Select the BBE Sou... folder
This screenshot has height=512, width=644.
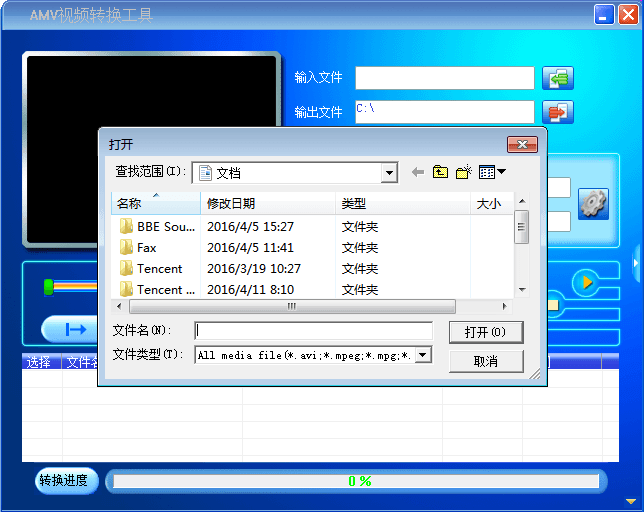click(157, 227)
